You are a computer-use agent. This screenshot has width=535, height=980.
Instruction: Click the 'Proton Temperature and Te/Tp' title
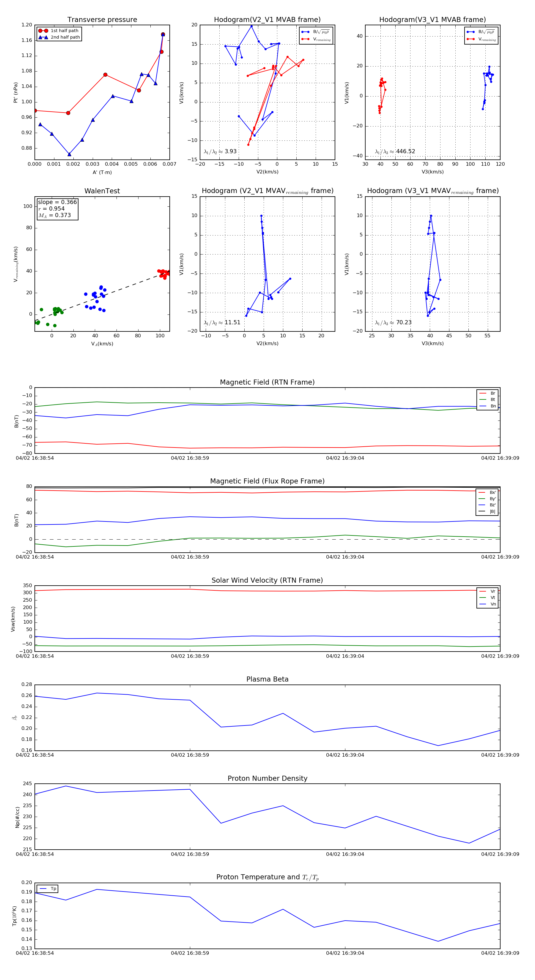pyautogui.click(x=267, y=877)
